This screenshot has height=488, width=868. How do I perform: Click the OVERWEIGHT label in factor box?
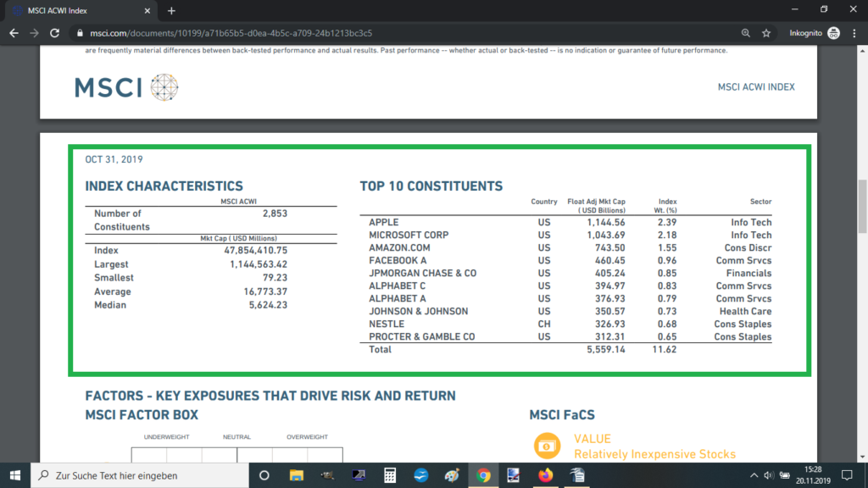[307, 437]
